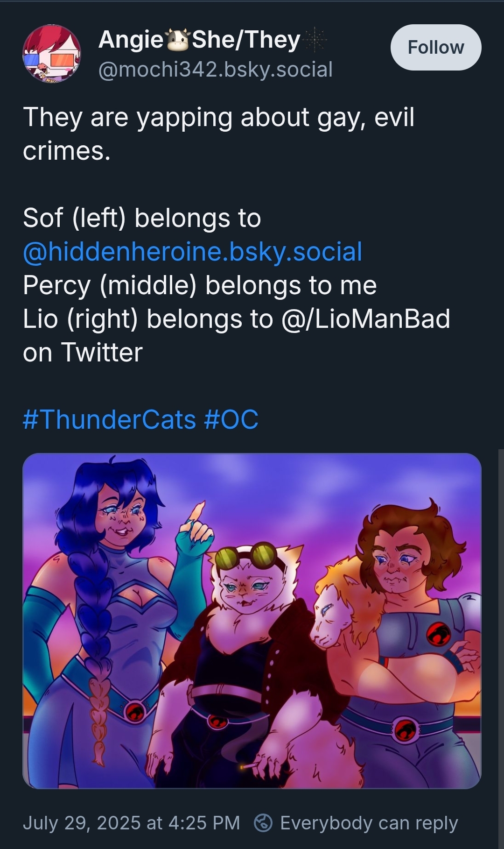Open Angie's profile avatar
Viewport: 504px width, 849px height.
click(51, 54)
